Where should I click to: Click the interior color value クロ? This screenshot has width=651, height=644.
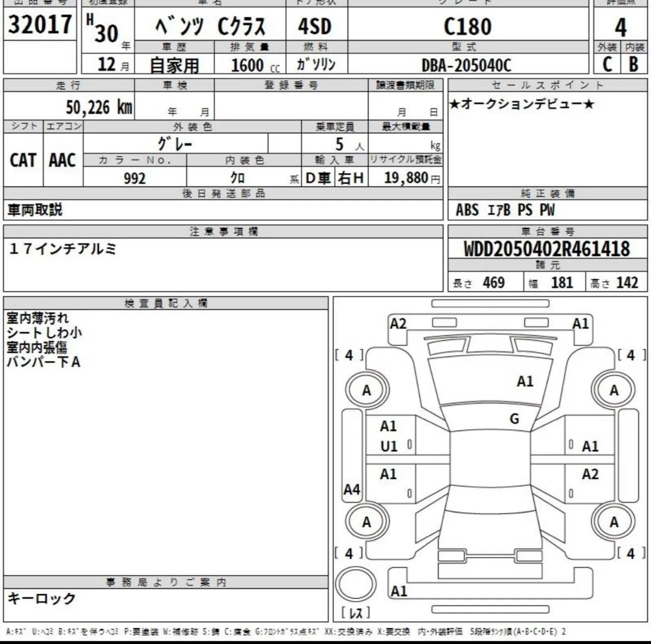[238, 177]
